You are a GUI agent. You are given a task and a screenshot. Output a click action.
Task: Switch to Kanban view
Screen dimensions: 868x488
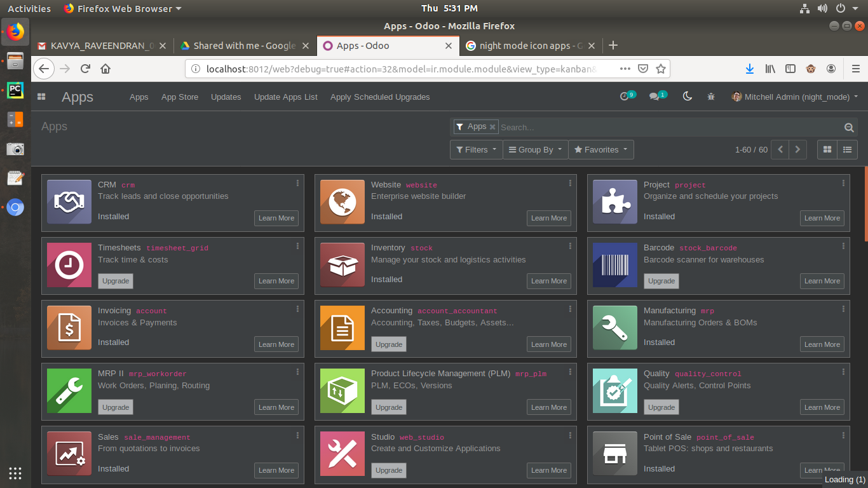tap(827, 149)
